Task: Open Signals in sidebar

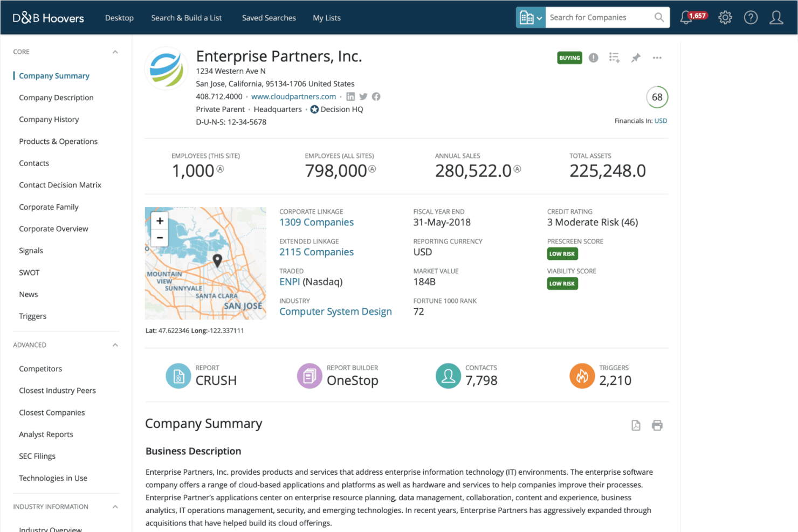Action: pos(31,251)
